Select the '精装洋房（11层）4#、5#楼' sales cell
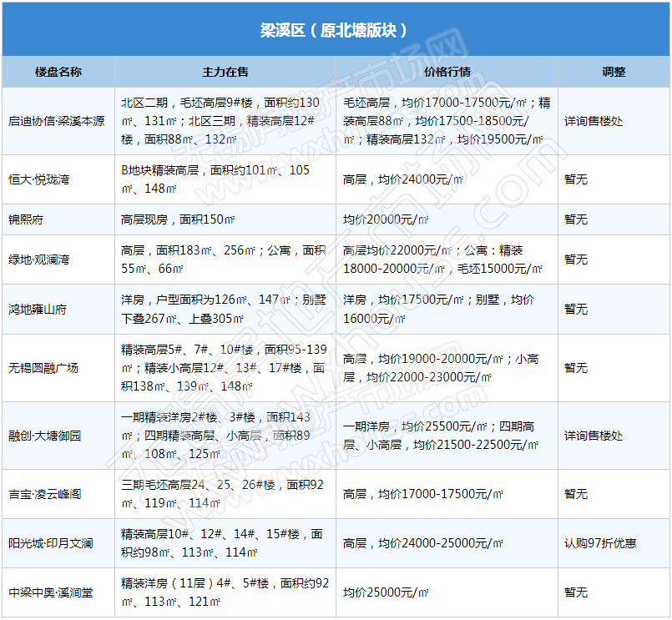 225,592
